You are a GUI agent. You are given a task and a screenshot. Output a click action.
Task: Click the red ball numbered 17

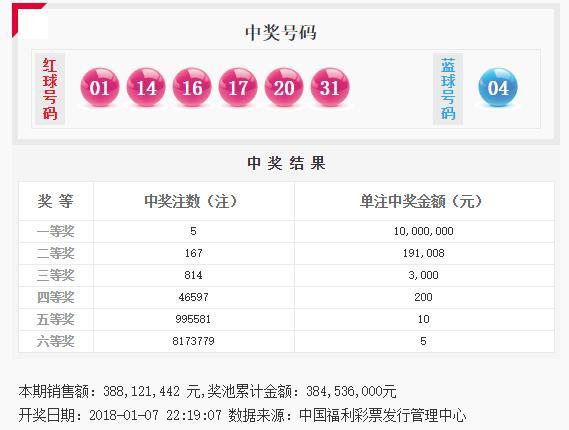tap(238, 87)
